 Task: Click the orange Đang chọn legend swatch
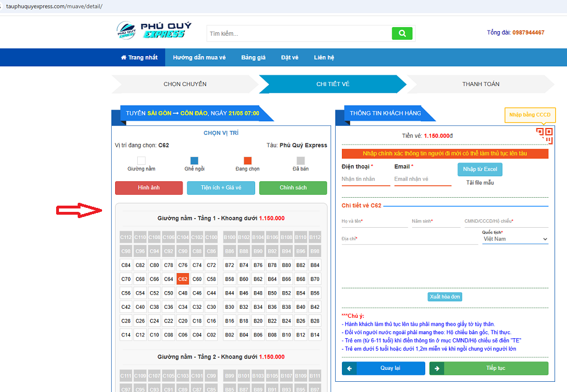(x=247, y=160)
